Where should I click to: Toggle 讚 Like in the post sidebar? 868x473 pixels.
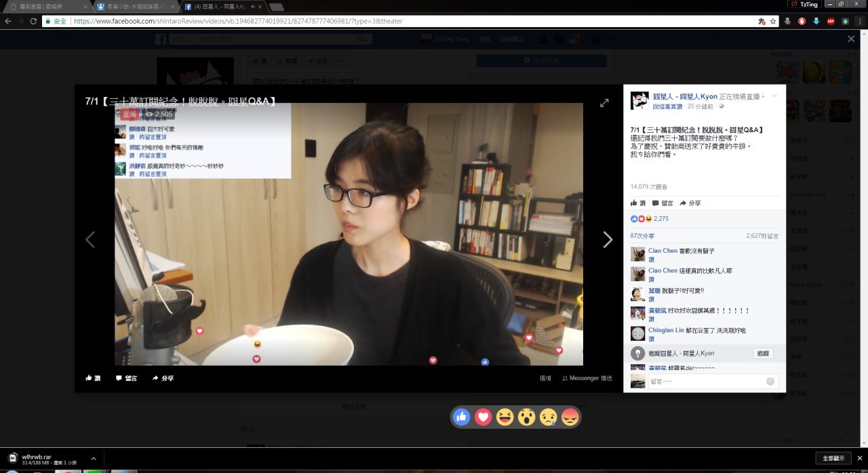[638, 203]
